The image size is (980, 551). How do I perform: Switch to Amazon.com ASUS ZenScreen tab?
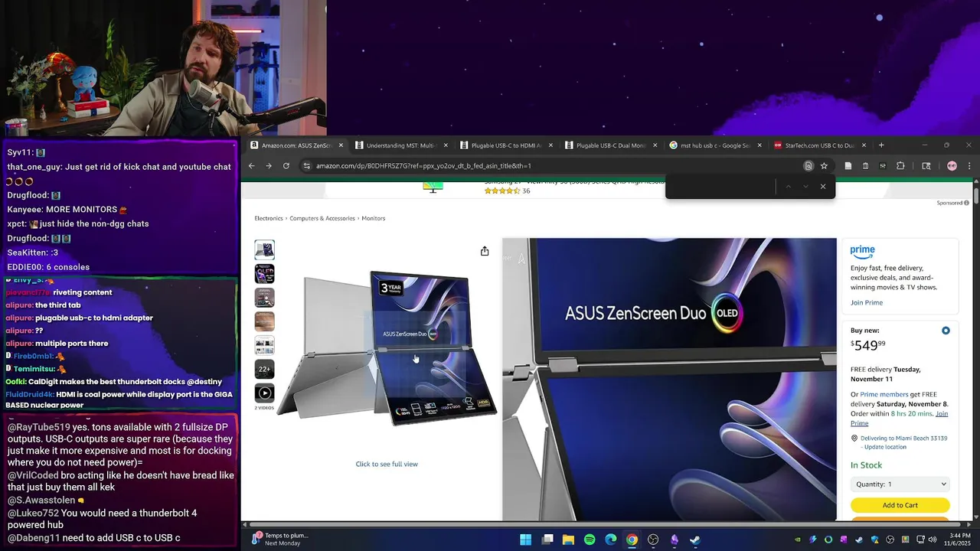pos(296,145)
